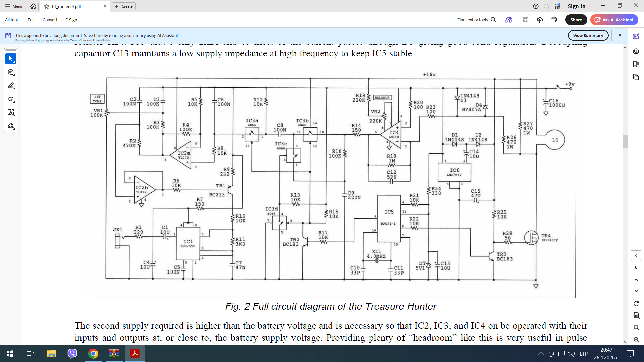
Task: Star the PI_metedet.pdf tab as favorite
Action: coord(47,6)
